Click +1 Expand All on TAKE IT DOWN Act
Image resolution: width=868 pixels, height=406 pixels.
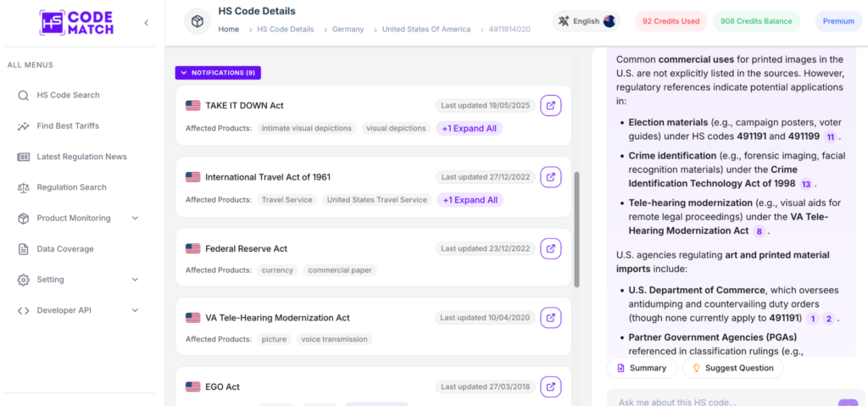click(470, 129)
